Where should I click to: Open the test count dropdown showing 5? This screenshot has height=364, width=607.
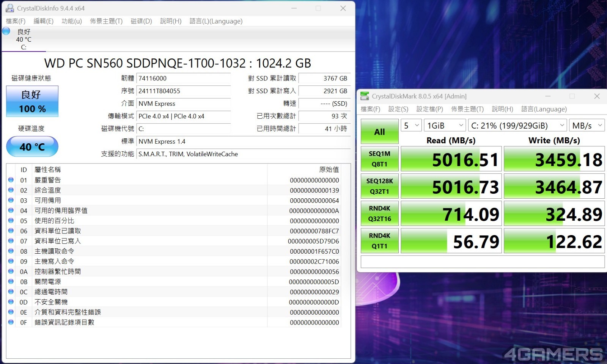411,125
